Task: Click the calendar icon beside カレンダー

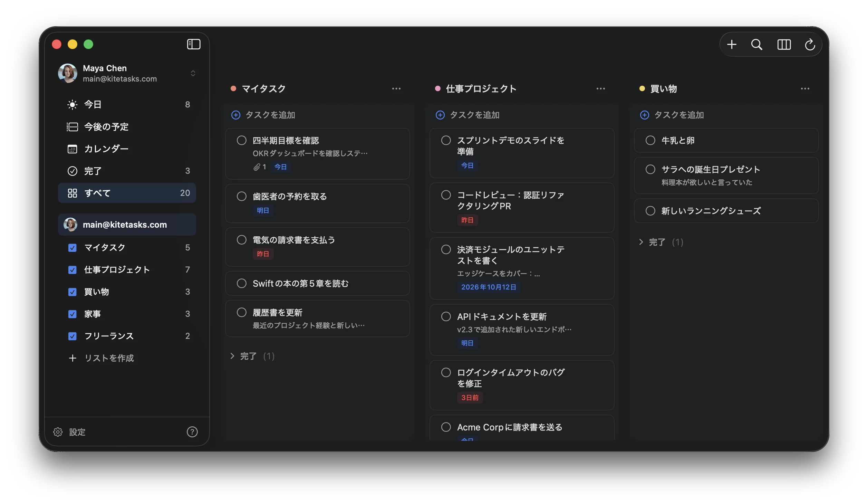Action: pyautogui.click(x=72, y=149)
